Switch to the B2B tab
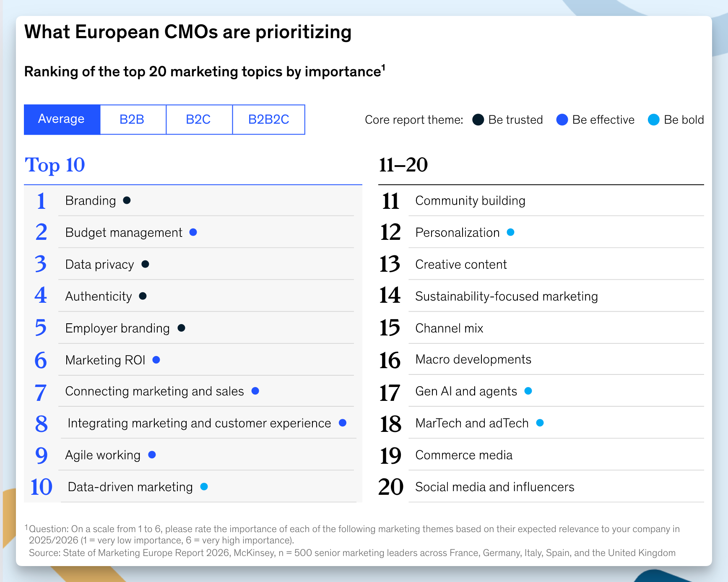 coord(133,120)
